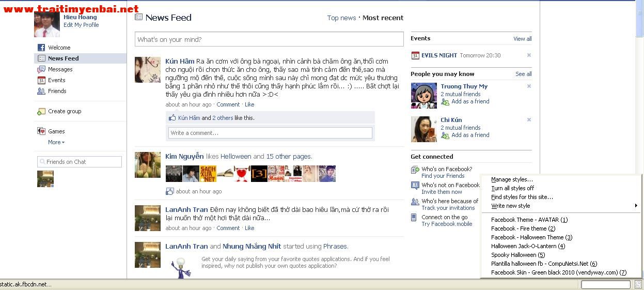Click the Who's on Facebook icon
Screen dimensions: 644x290
(x=415, y=170)
